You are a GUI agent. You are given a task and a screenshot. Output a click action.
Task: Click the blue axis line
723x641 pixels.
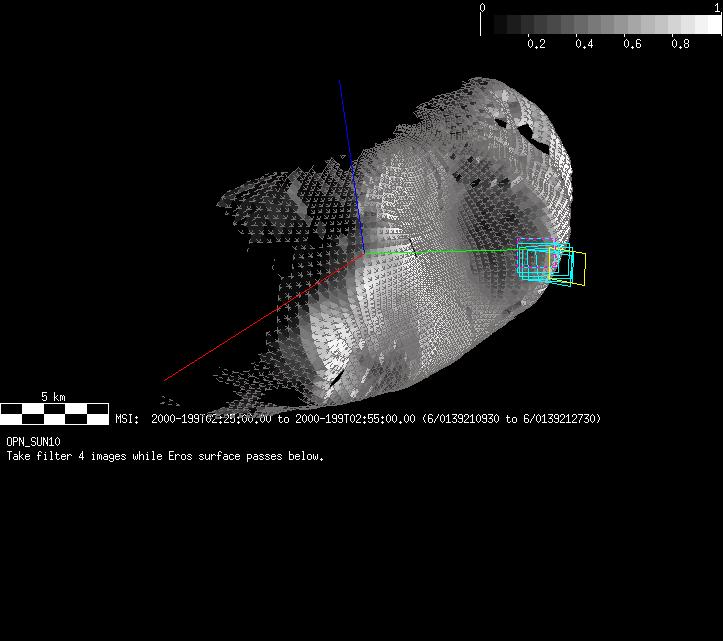point(350,160)
